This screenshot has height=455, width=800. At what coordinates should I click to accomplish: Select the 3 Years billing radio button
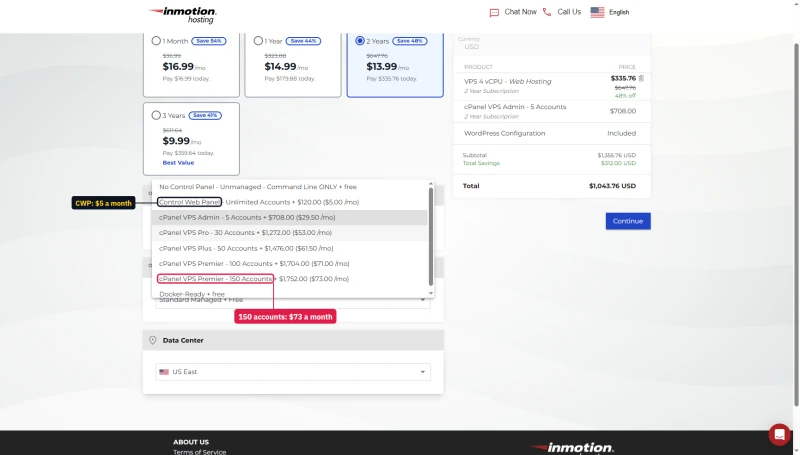point(156,115)
